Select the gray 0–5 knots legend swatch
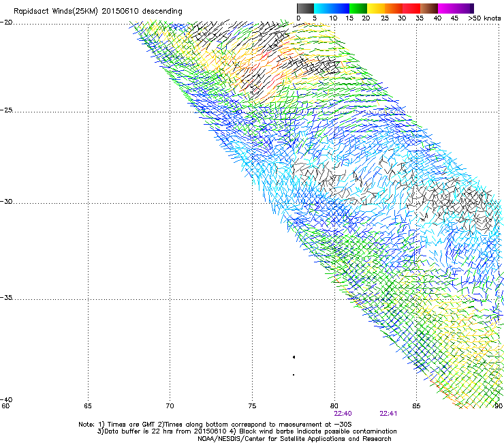504x443 pixels. 305,8
